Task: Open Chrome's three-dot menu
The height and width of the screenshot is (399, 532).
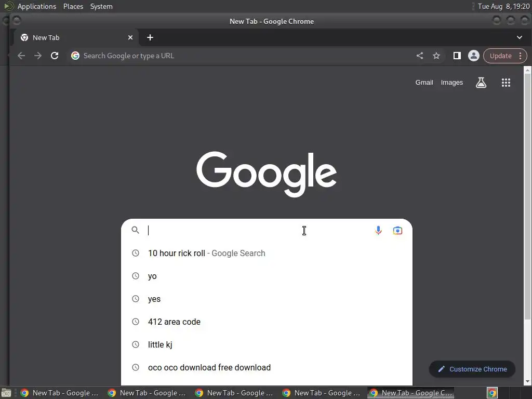Action: pos(520,56)
